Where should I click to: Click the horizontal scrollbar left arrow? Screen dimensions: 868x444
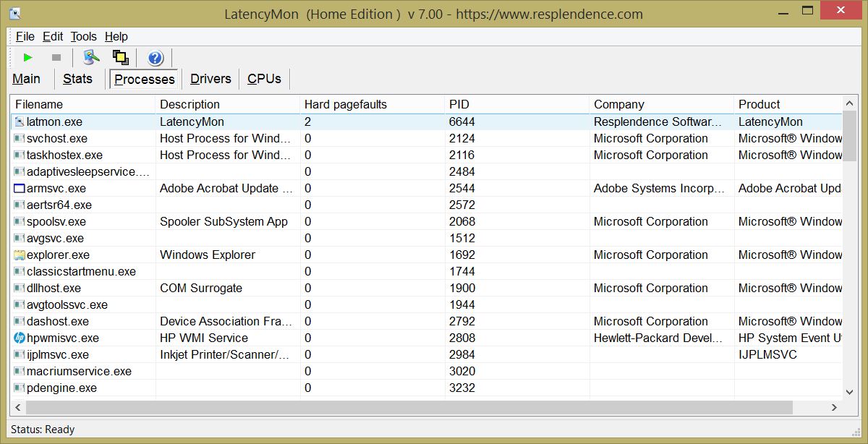(x=19, y=407)
